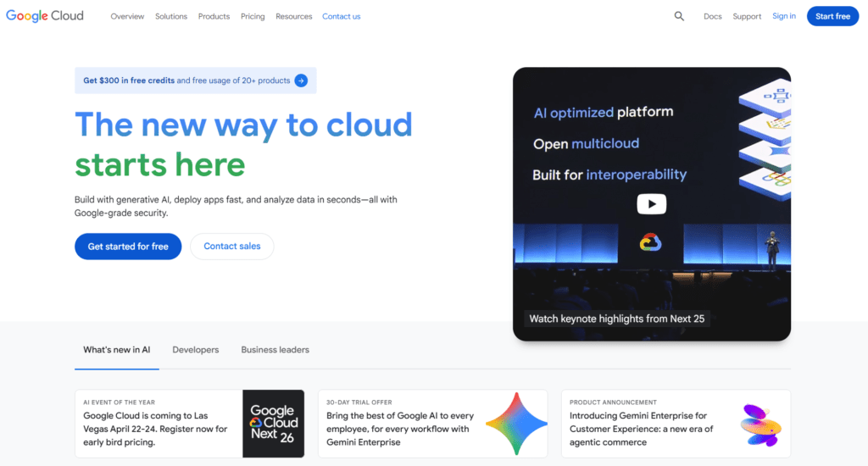868x466 pixels.
Task: Select the What's new in AI tab
Action: click(x=117, y=350)
